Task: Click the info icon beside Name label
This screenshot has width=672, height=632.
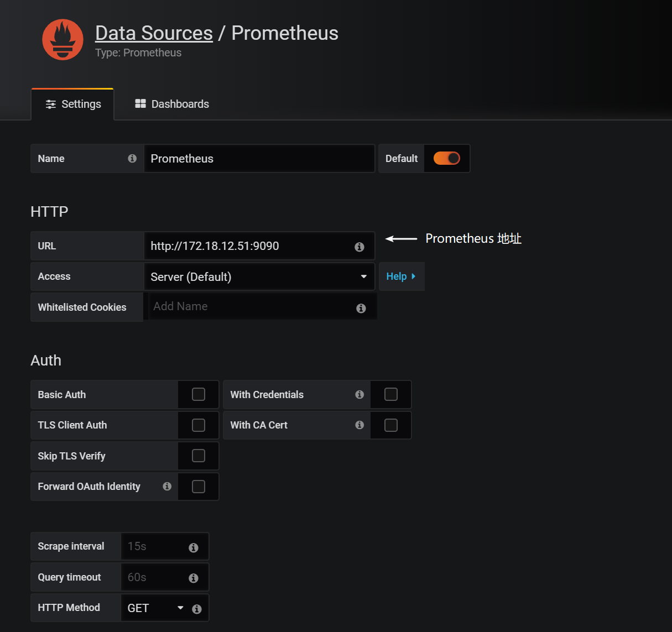Action: click(132, 159)
